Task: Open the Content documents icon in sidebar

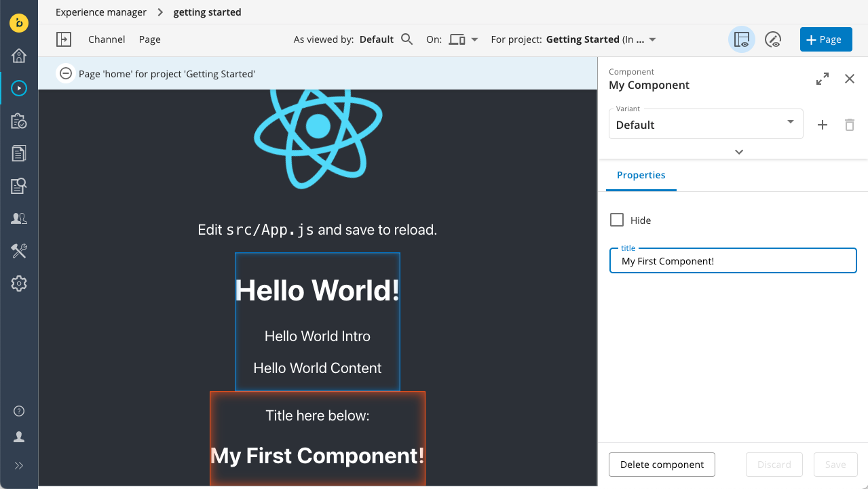Action: tap(19, 153)
